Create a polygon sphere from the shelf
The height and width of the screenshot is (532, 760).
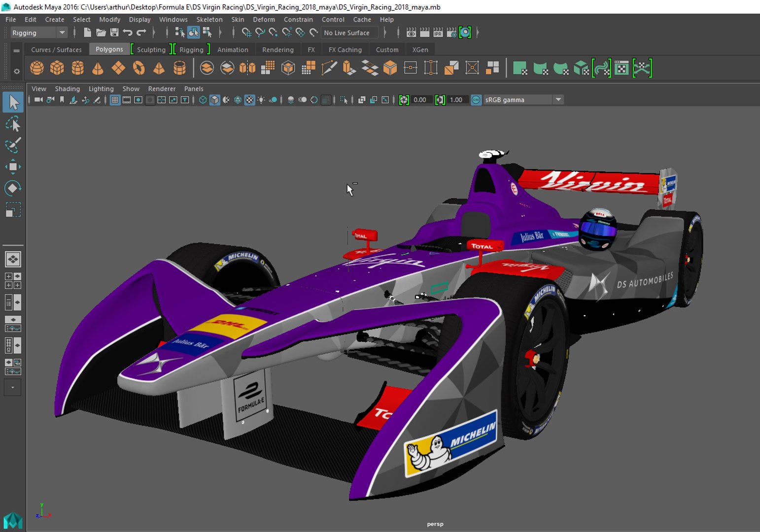36,67
